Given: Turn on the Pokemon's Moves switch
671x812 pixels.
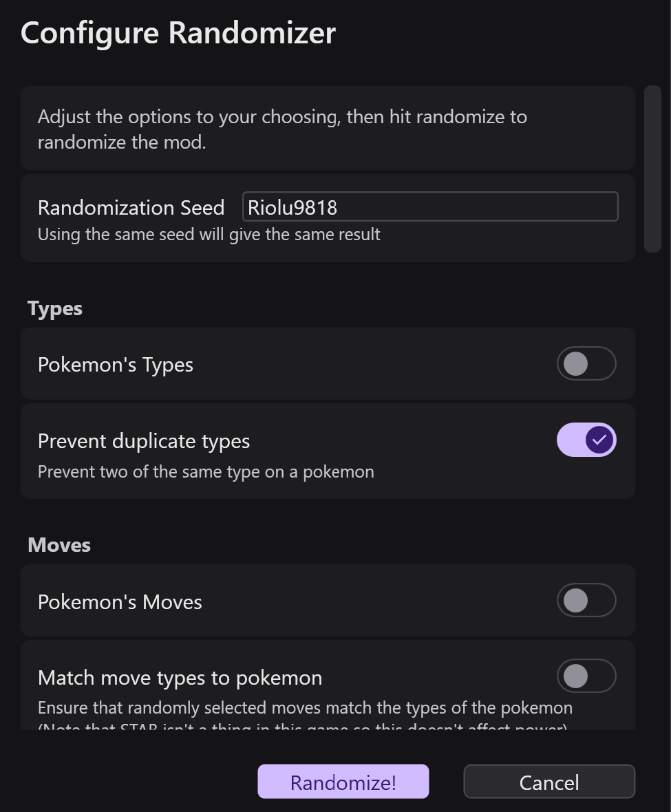Looking at the screenshot, I should [586, 601].
